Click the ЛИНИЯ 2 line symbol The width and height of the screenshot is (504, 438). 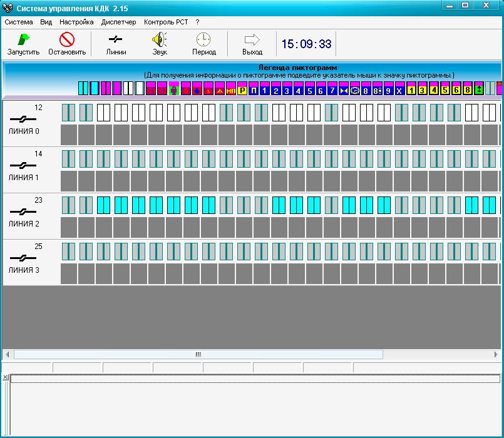[x=23, y=211]
